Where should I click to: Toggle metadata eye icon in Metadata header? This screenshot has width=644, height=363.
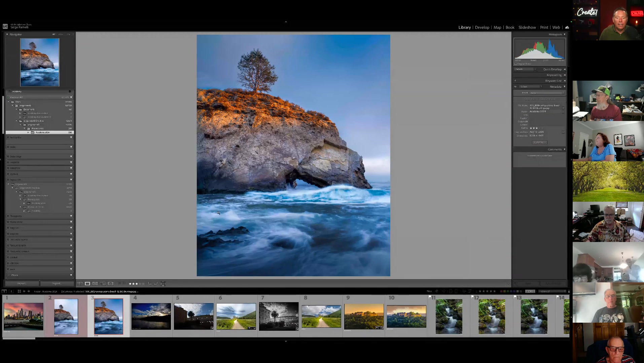(515, 86)
